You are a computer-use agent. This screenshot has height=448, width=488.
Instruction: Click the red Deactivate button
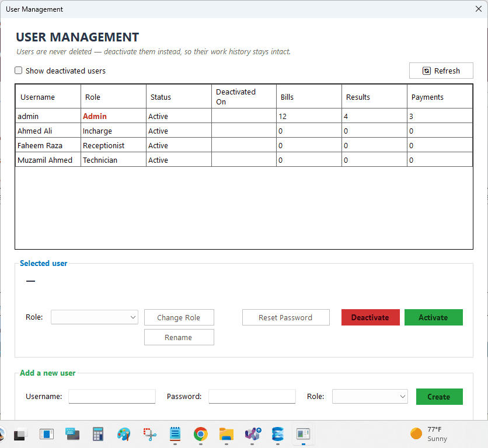tap(370, 317)
